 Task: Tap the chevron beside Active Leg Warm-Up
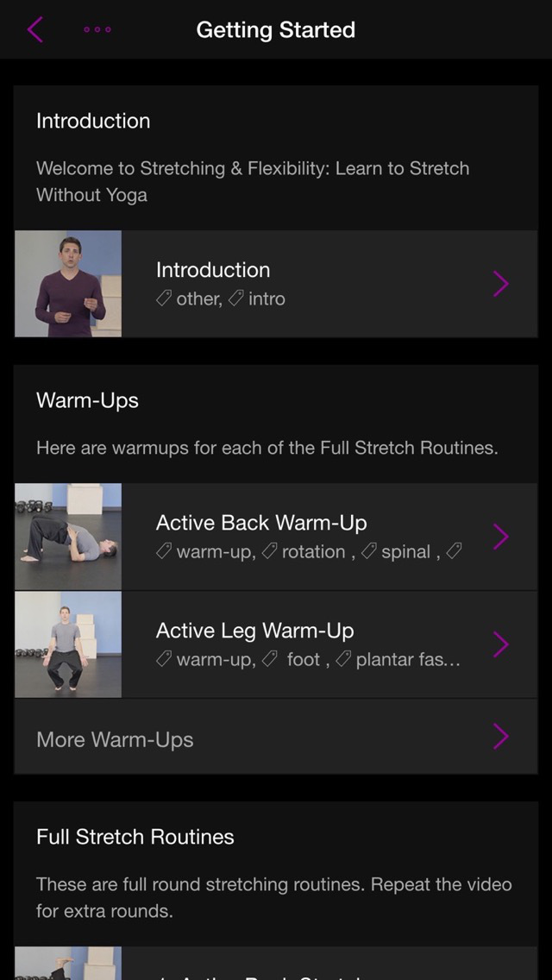tap(501, 644)
